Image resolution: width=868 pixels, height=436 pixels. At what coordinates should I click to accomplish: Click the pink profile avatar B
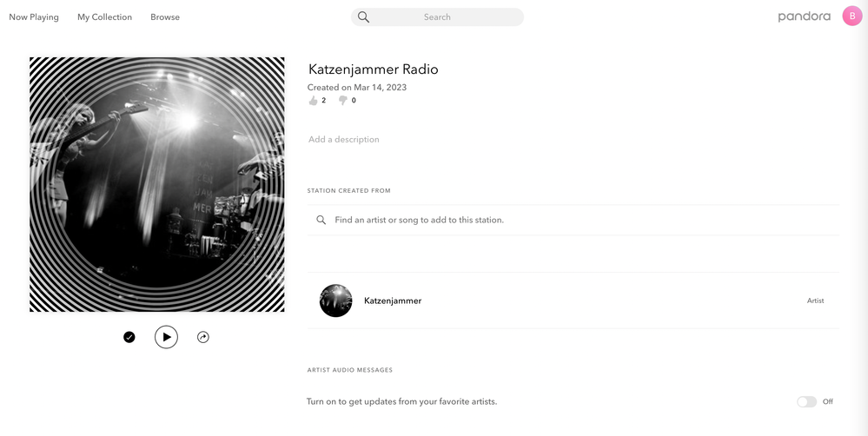click(852, 16)
